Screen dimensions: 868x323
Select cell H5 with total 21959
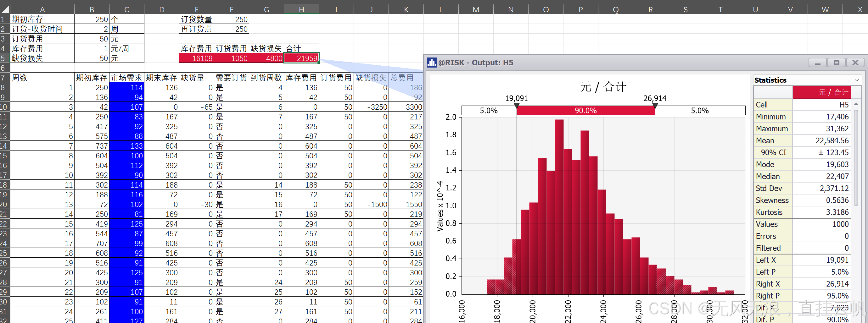(x=301, y=58)
